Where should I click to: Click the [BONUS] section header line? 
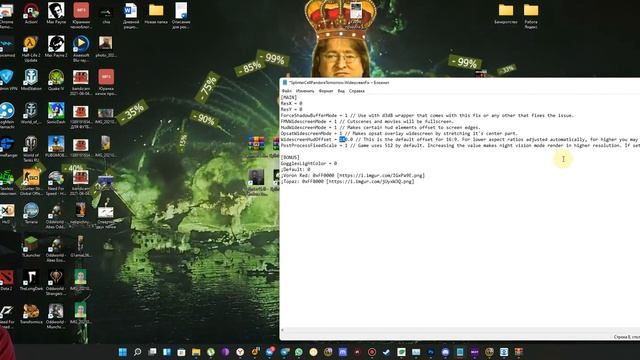point(290,158)
